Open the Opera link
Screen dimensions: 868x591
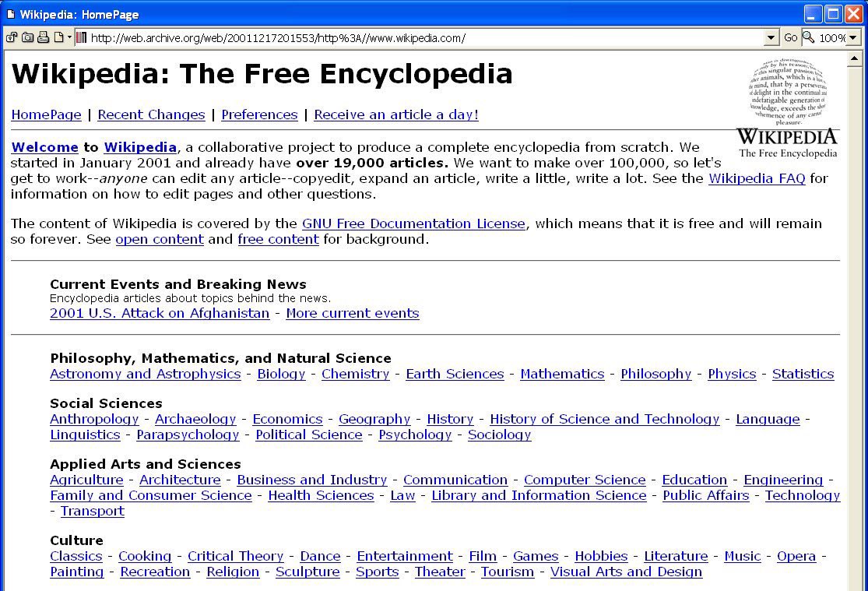(796, 557)
